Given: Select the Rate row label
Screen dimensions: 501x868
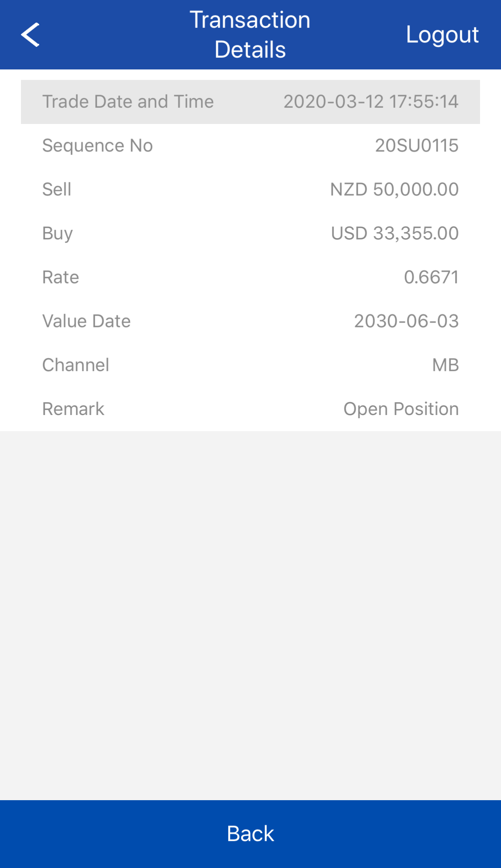Looking at the screenshot, I should tap(61, 277).
